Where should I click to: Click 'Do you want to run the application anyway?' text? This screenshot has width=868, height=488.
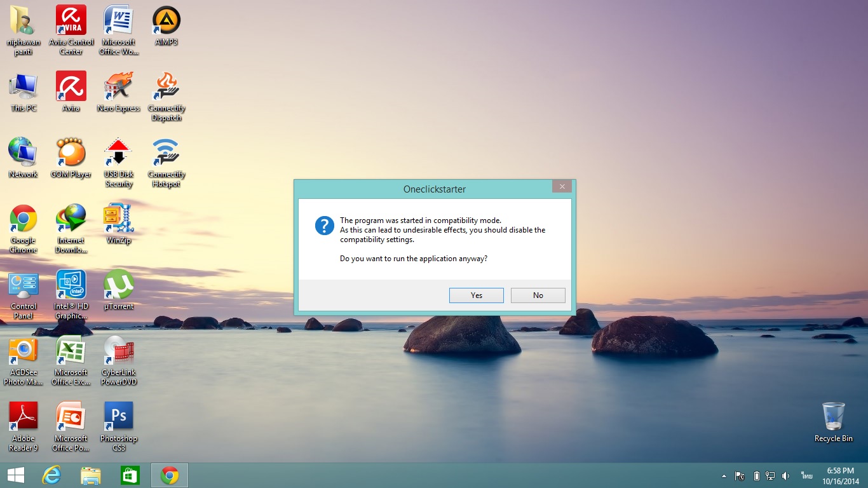[414, 259]
